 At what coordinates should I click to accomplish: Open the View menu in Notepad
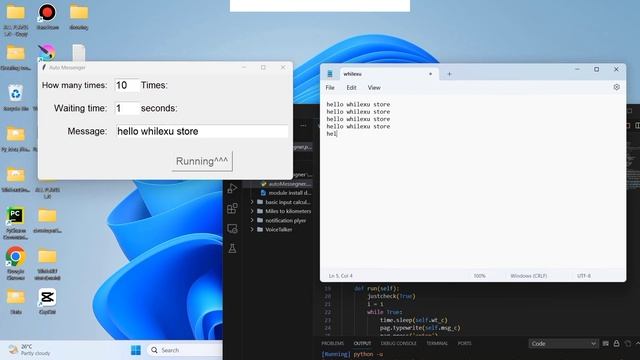point(374,87)
